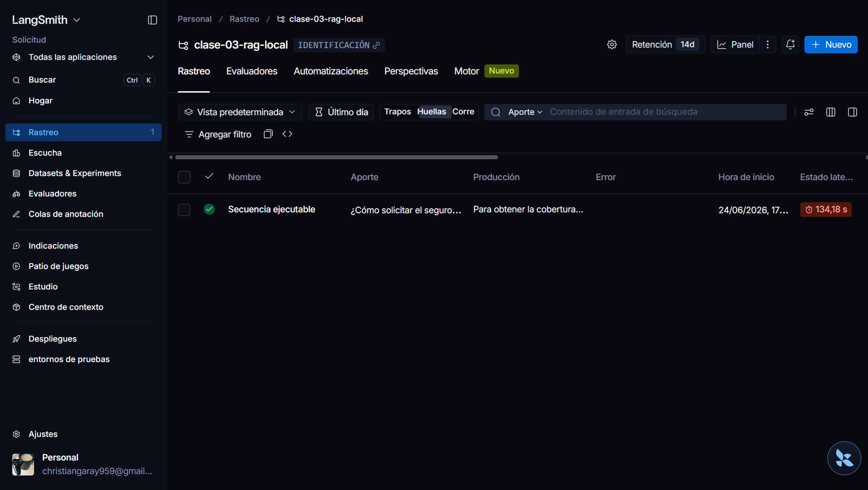Image resolution: width=868 pixels, height=490 pixels.
Task: Open Despliegues in the sidebar
Action: pos(84,339)
